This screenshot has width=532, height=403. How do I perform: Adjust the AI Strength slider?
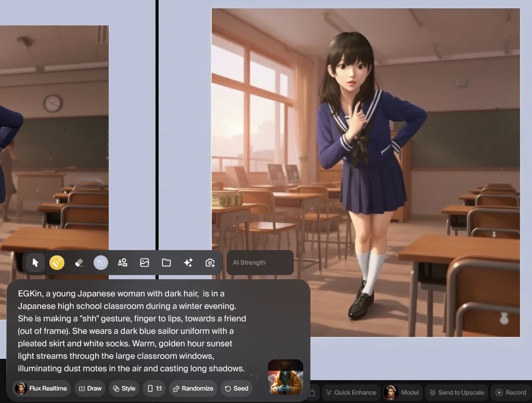pyautogui.click(x=260, y=263)
